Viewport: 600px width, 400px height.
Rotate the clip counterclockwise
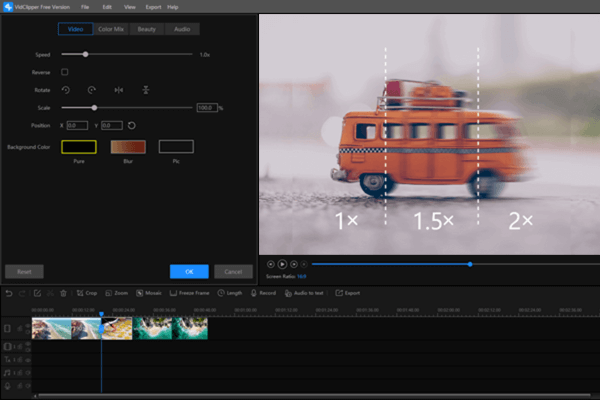click(x=65, y=90)
